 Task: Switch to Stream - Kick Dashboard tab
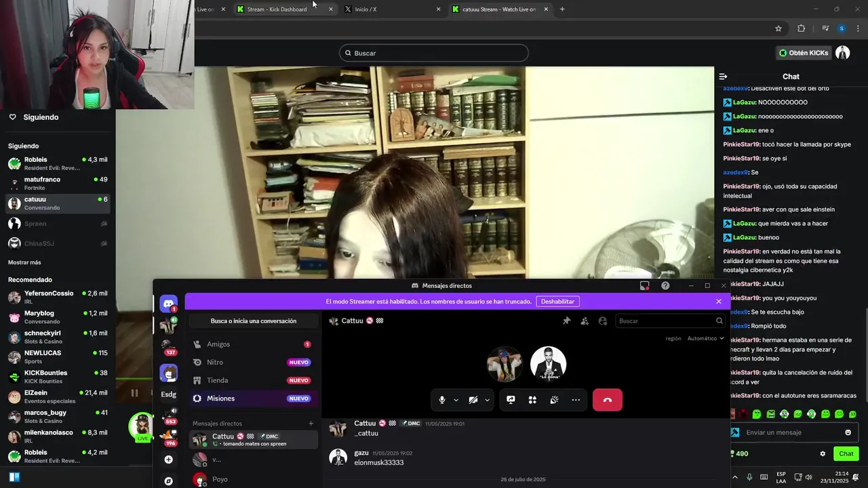(x=285, y=9)
